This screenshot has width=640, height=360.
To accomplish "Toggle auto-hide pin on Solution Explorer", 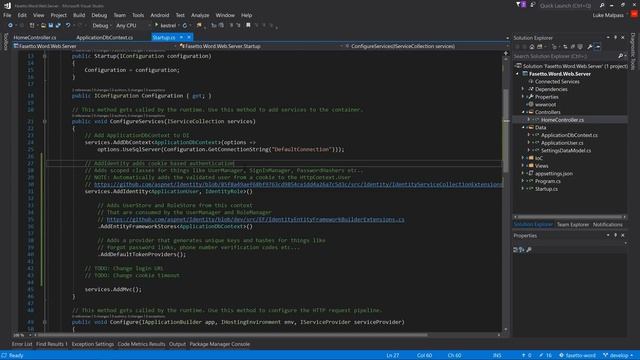I will point(616,38).
